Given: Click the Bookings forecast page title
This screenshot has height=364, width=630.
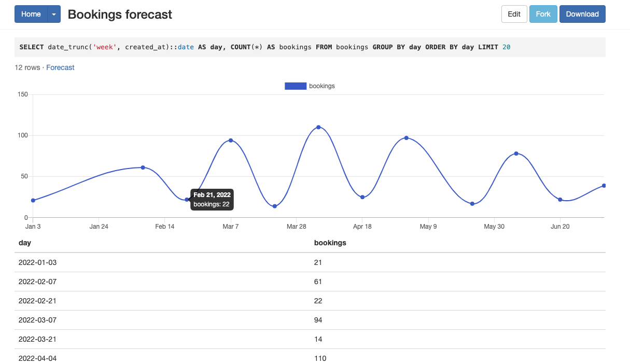Looking at the screenshot, I should [120, 14].
